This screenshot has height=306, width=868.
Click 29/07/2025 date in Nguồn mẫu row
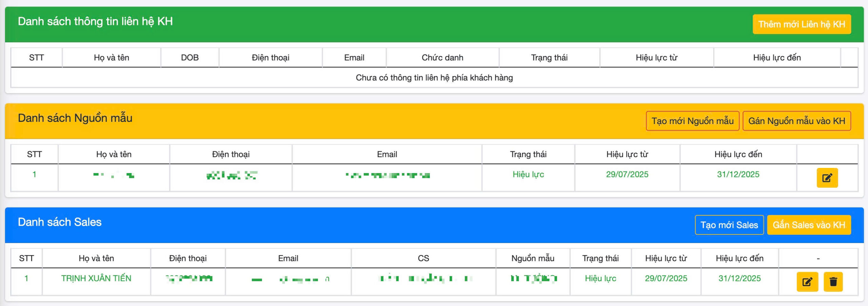[627, 174]
